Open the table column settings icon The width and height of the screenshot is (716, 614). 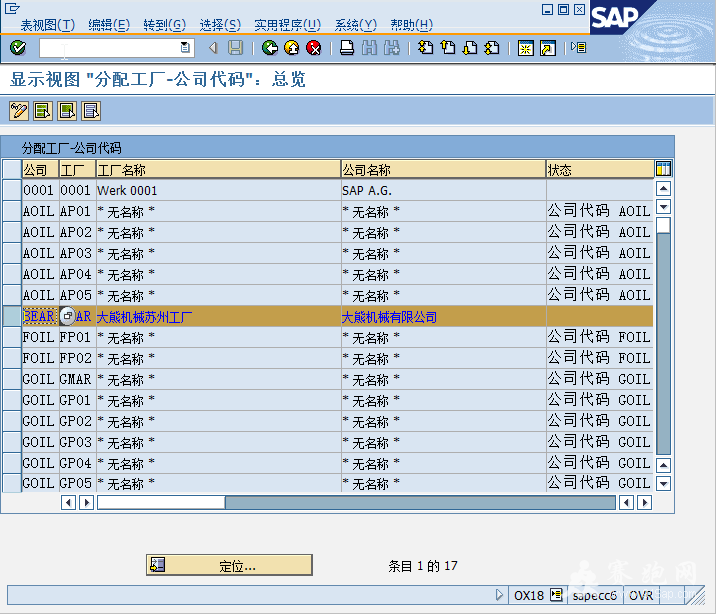[663, 168]
